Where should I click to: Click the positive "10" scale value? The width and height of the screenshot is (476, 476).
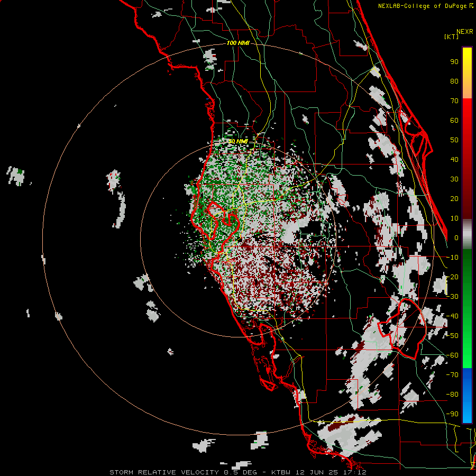[454, 218]
